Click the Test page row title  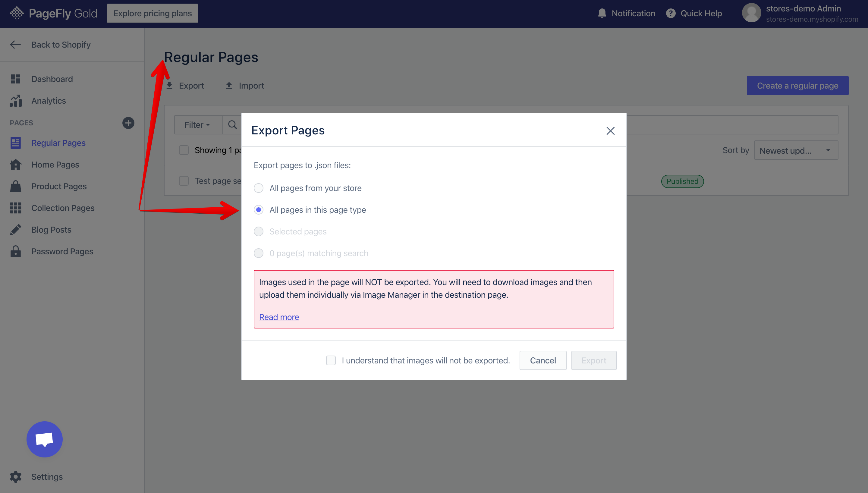(218, 181)
